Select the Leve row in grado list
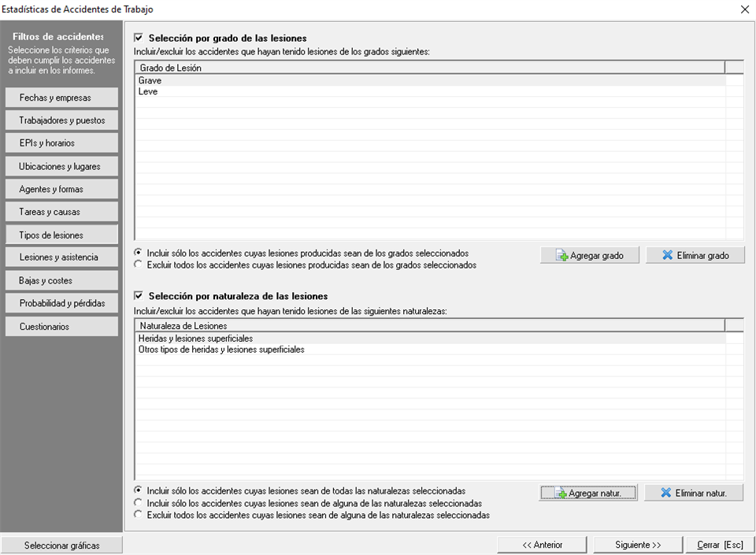756x555 pixels. click(431, 91)
